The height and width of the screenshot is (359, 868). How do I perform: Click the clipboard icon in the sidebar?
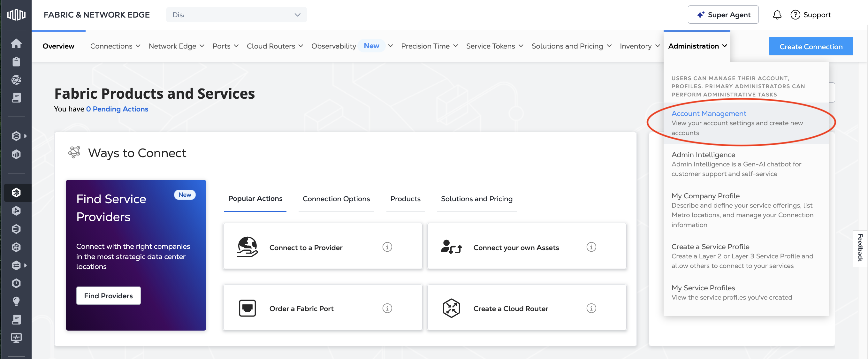pos(16,62)
